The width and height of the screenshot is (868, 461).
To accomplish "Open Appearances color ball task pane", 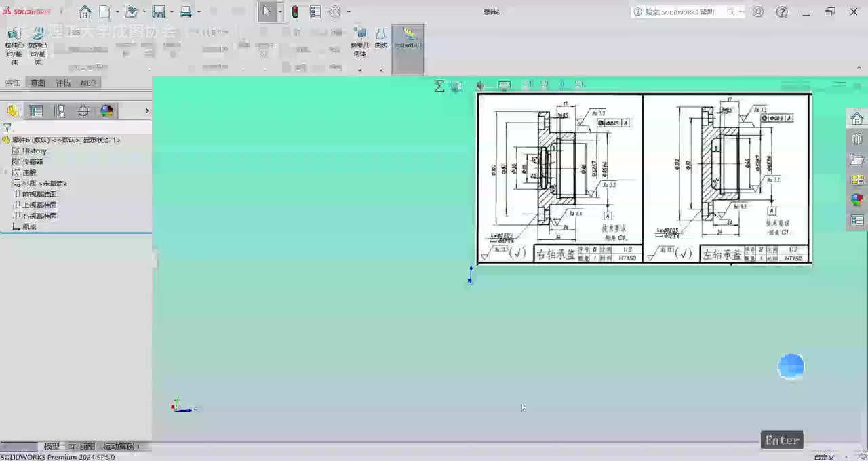I will (857, 200).
